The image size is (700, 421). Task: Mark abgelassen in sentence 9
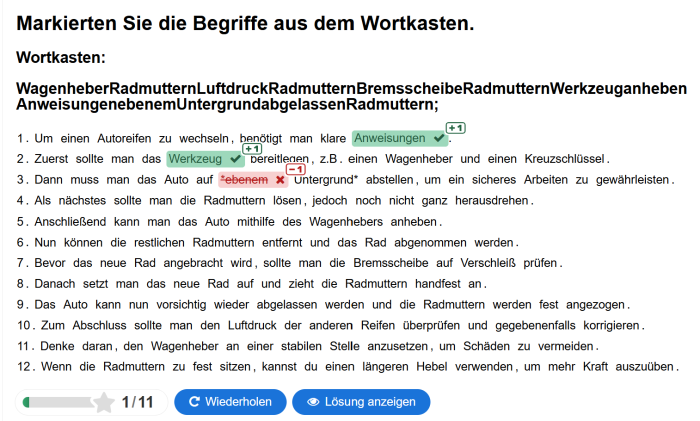coord(287,305)
